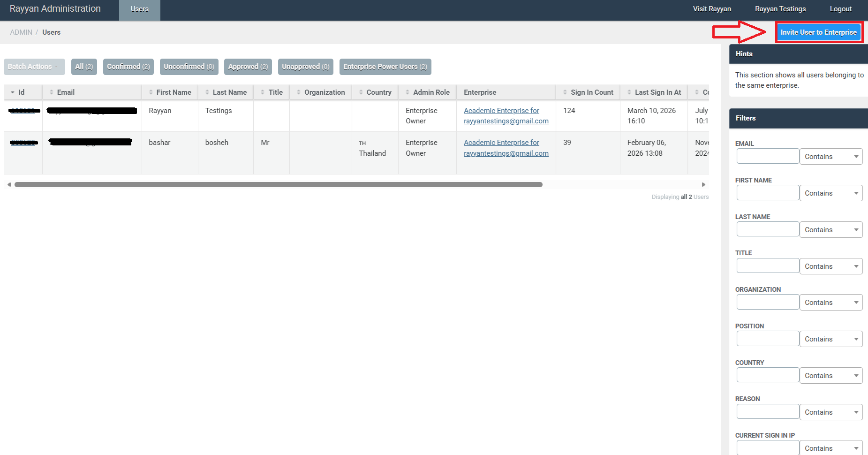Focus the FIRST NAME filter text field
Viewport: 868px width, 455px height.
[768, 193]
